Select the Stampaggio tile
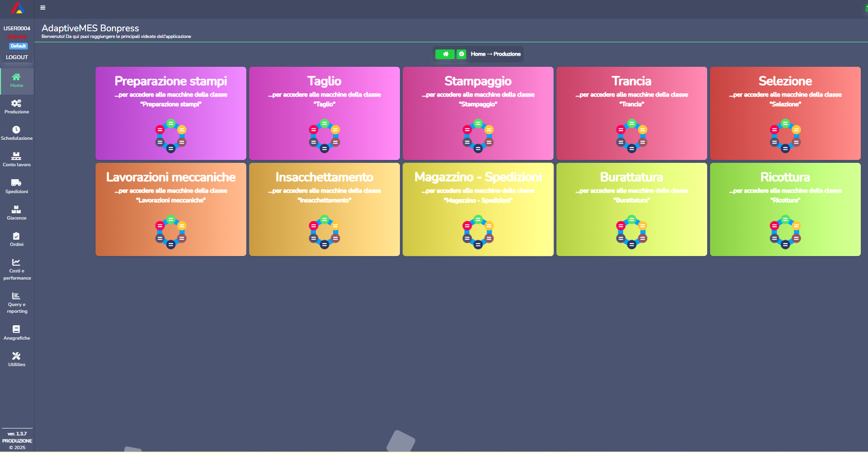The height and width of the screenshot is (453, 868). [478, 113]
